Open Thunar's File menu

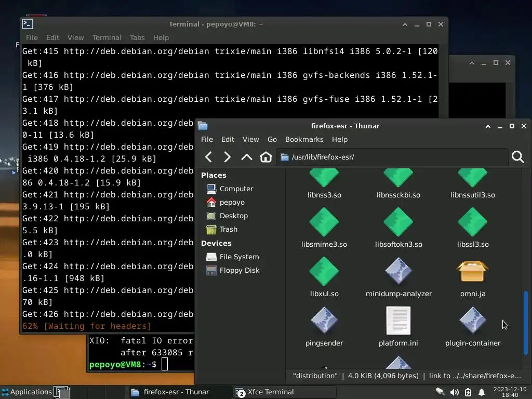[x=207, y=139]
